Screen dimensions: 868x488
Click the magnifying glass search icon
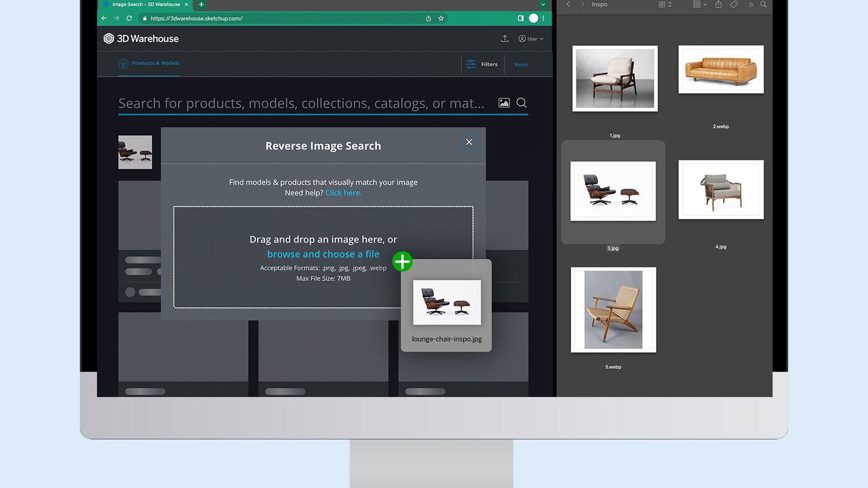521,103
